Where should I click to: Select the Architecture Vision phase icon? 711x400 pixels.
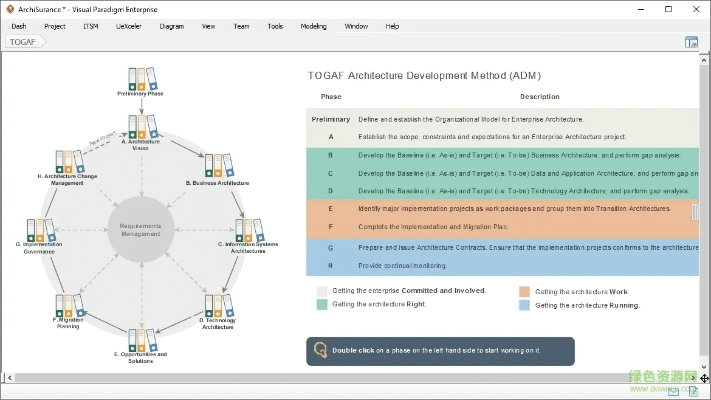click(x=142, y=127)
